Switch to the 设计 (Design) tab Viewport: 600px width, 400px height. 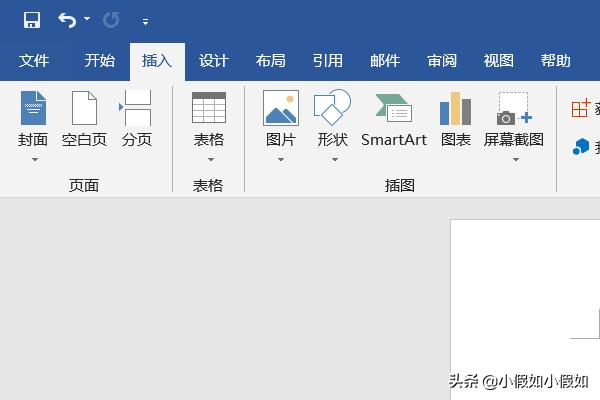tap(214, 60)
